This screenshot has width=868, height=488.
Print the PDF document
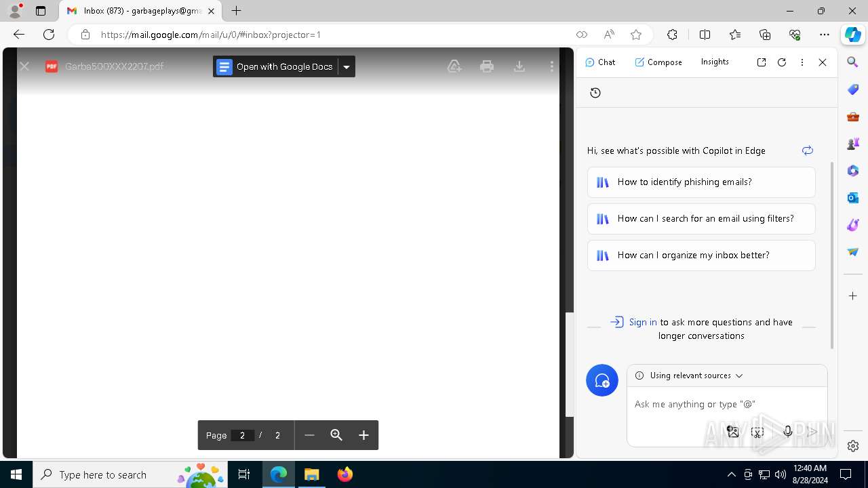[x=487, y=66]
